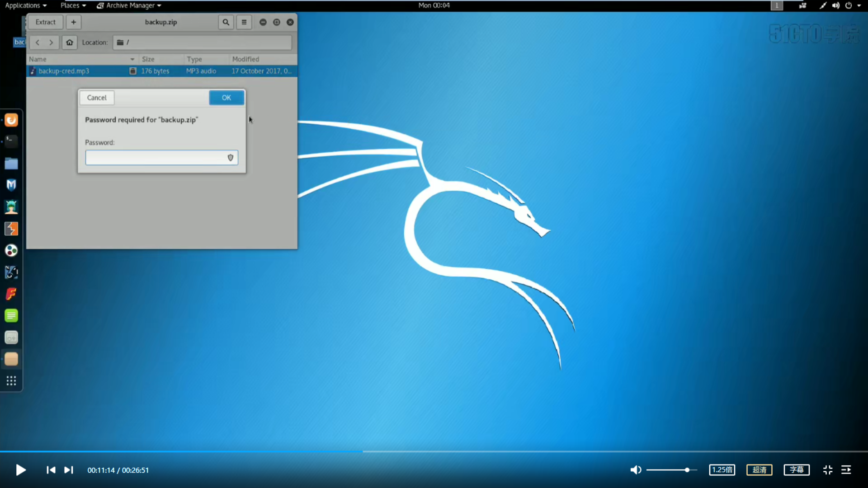Viewport: 868px width, 488px height.
Task: Open the hamburger menu in Archive Manager
Action: [x=244, y=22]
